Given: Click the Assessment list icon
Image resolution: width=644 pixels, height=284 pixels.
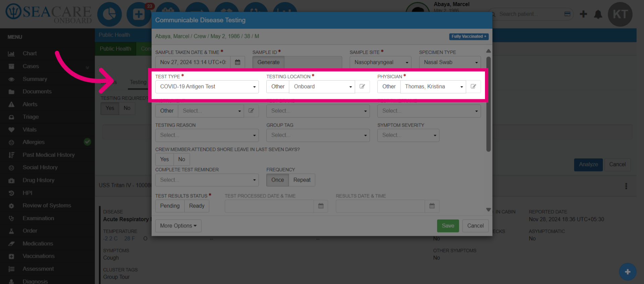Looking at the screenshot, I should point(11,269).
